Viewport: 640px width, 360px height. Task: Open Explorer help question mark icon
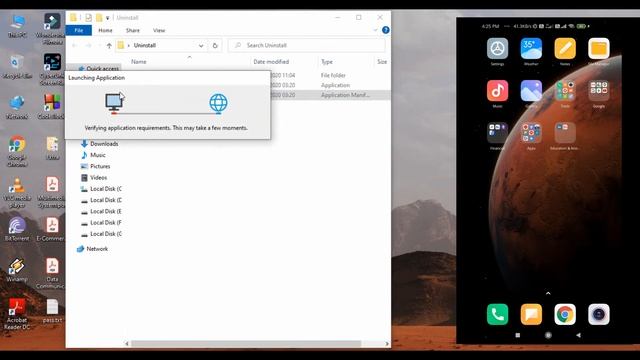385,30
